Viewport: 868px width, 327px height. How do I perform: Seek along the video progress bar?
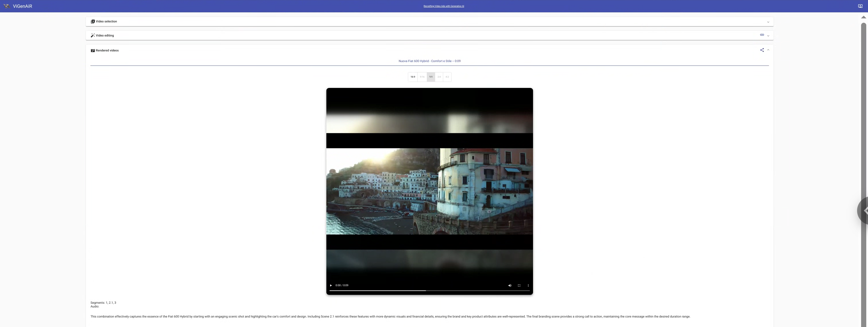click(429, 291)
